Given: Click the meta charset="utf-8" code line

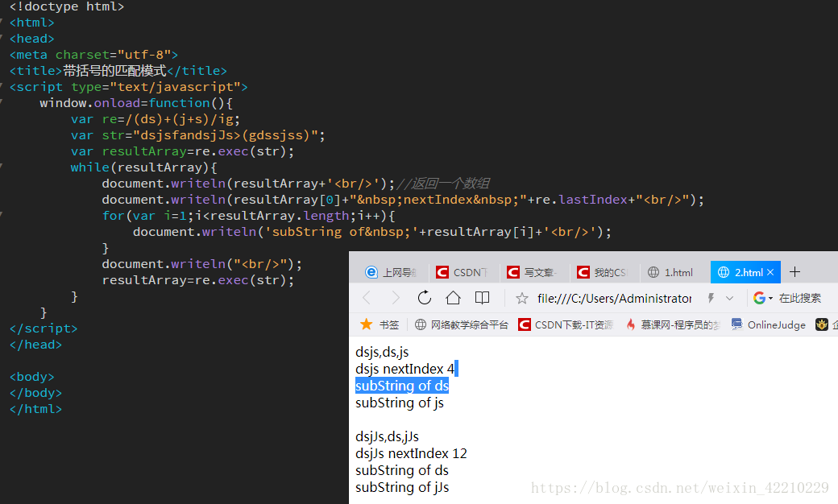Looking at the screenshot, I should (93, 55).
